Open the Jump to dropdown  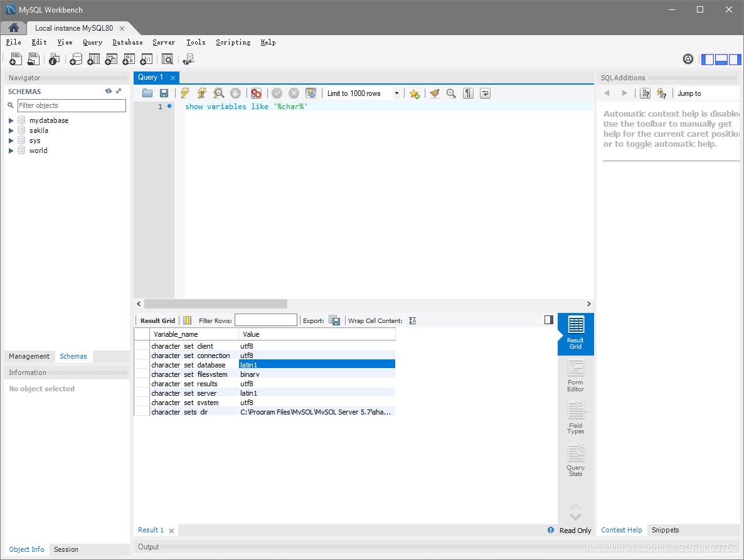[706, 93]
